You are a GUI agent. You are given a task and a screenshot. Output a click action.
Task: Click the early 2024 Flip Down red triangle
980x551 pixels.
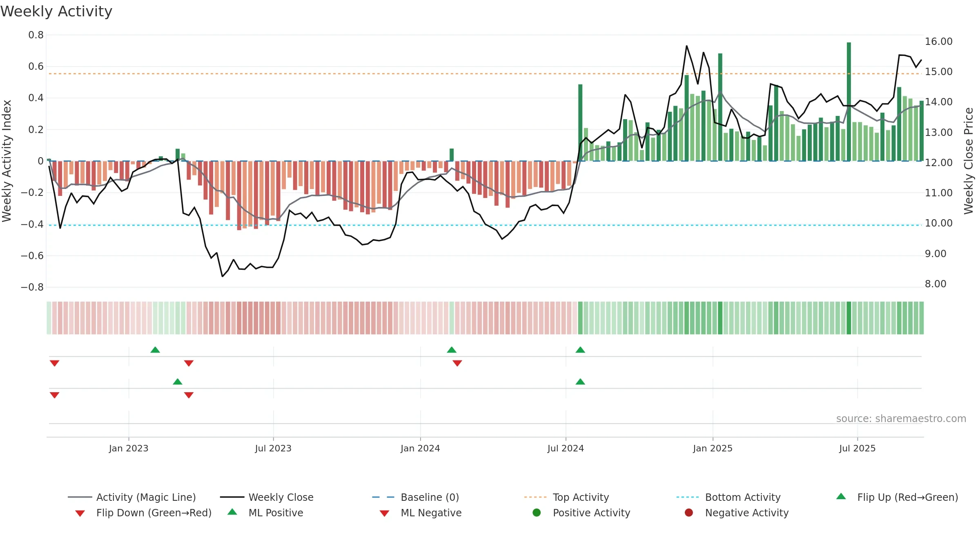pos(457,363)
